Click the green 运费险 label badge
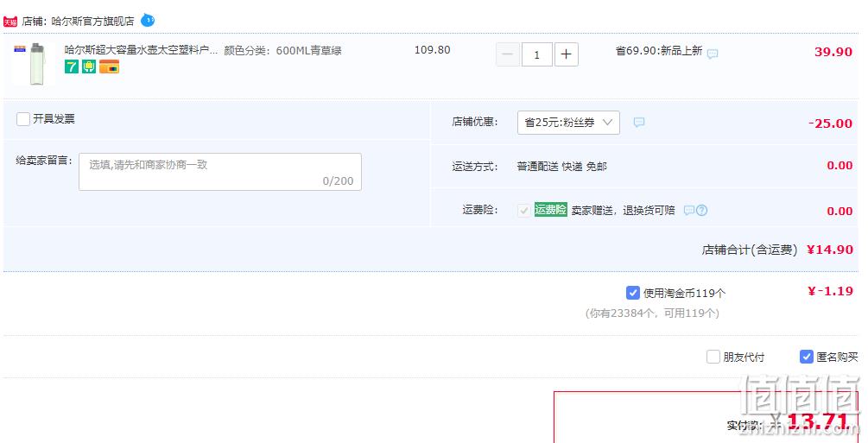 click(x=551, y=209)
